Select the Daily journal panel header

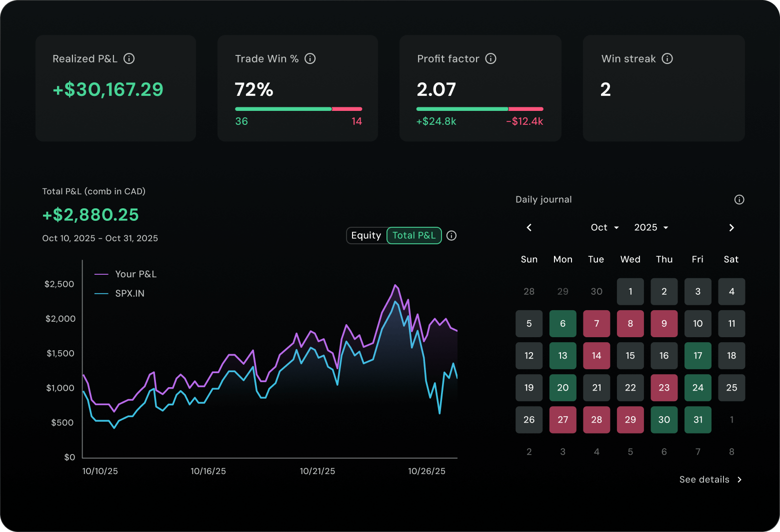(543, 199)
